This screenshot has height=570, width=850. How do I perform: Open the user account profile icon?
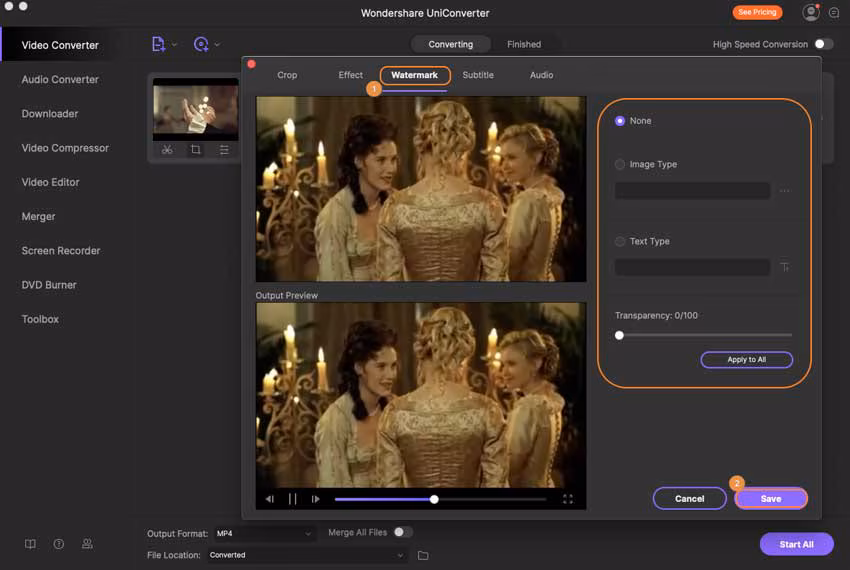[x=810, y=13]
